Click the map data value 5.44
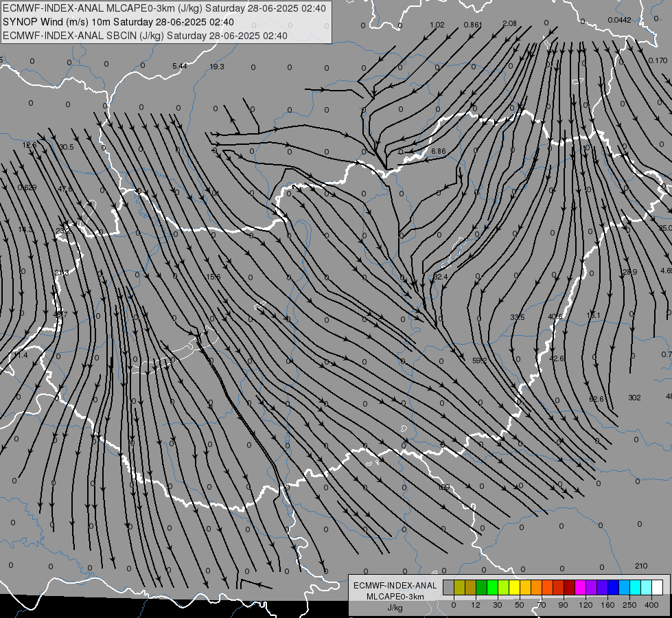Screen dimensions: 672x618 coord(180,66)
